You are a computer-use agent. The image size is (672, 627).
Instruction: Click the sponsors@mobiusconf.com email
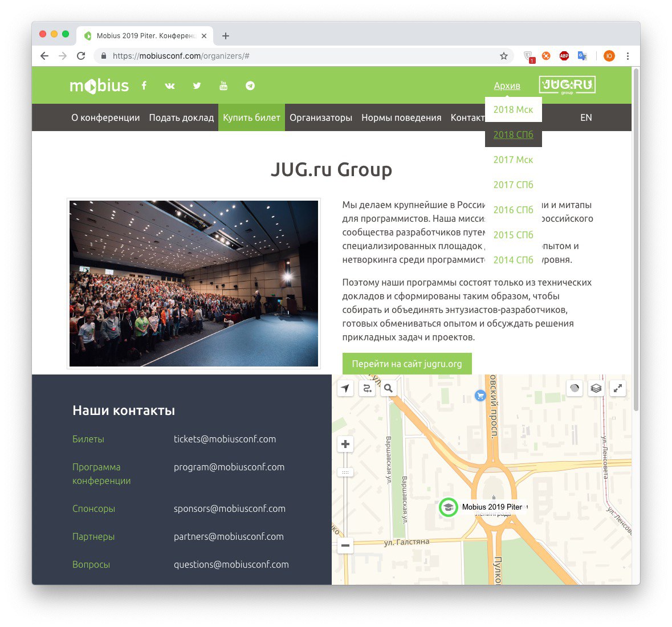229,508
